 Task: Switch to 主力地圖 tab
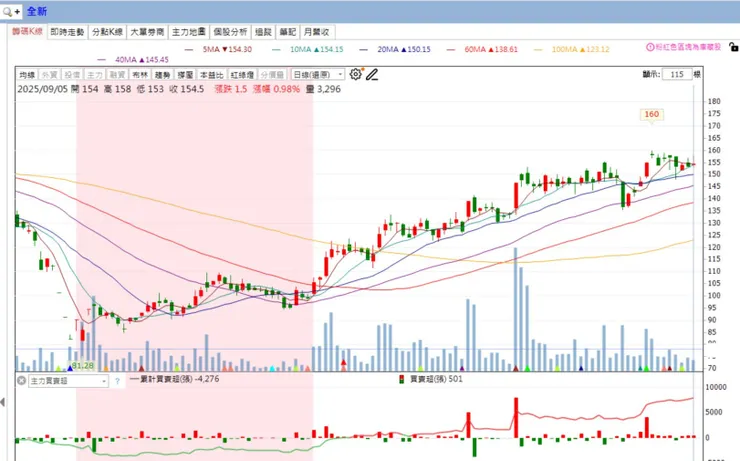(188, 32)
